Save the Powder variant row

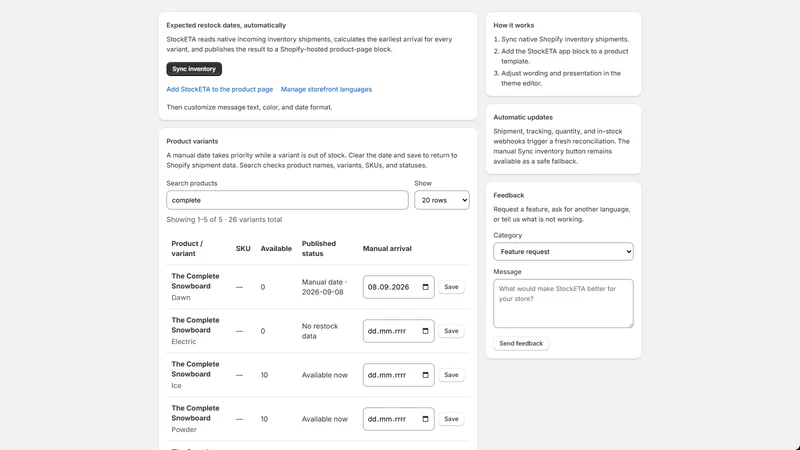(451, 419)
